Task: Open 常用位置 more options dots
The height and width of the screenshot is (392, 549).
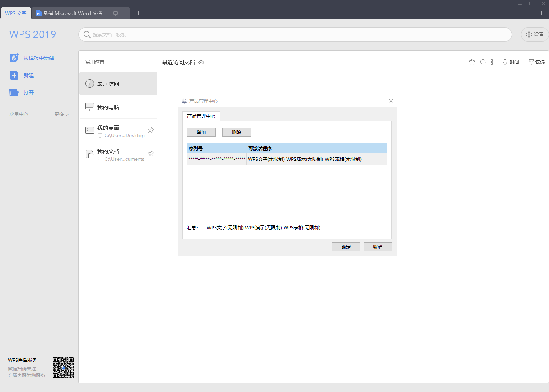Action: 147,62
